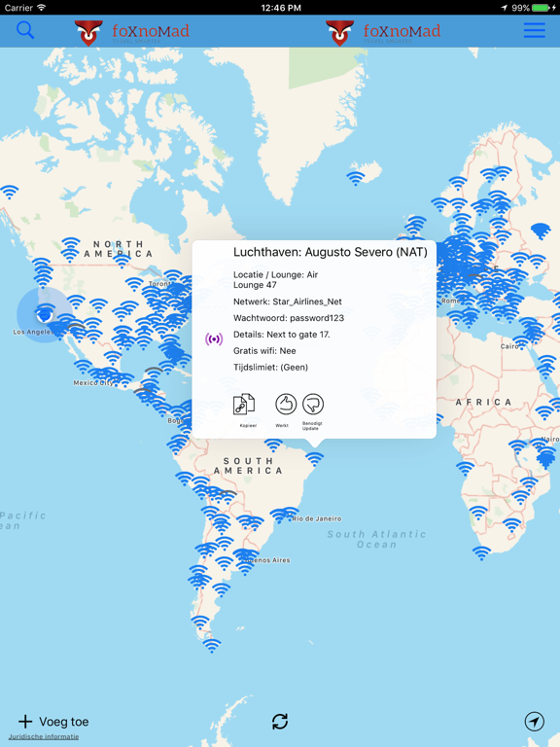Tap the Tijdslimiet: (Geen) line
560x747 pixels.
pos(270,367)
